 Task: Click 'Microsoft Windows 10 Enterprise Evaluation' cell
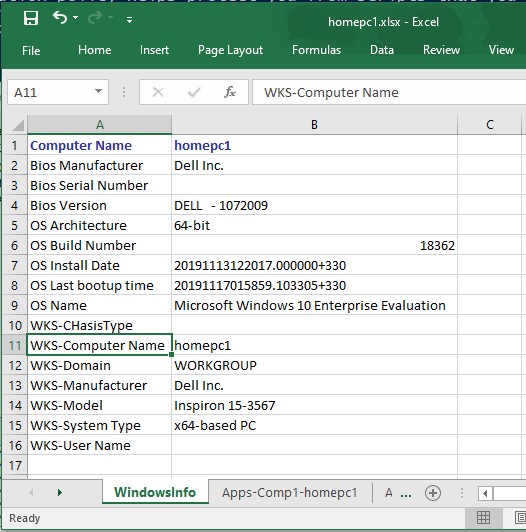click(x=314, y=306)
